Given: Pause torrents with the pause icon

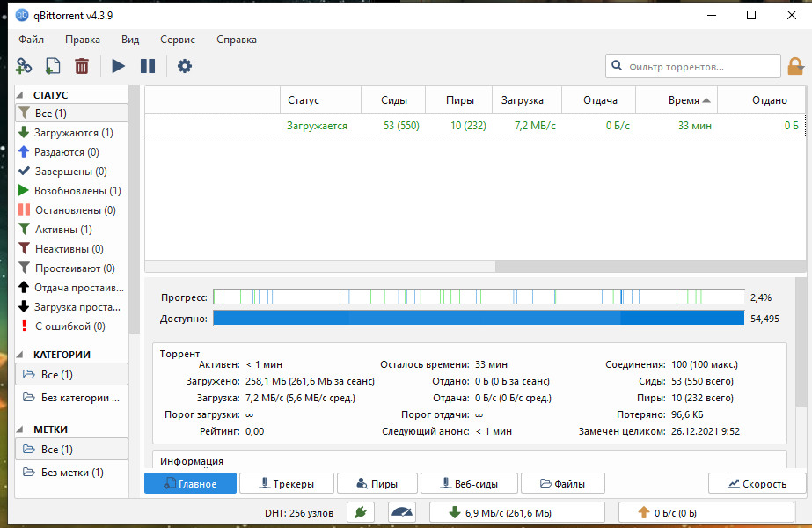Looking at the screenshot, I should coord(148,66).
